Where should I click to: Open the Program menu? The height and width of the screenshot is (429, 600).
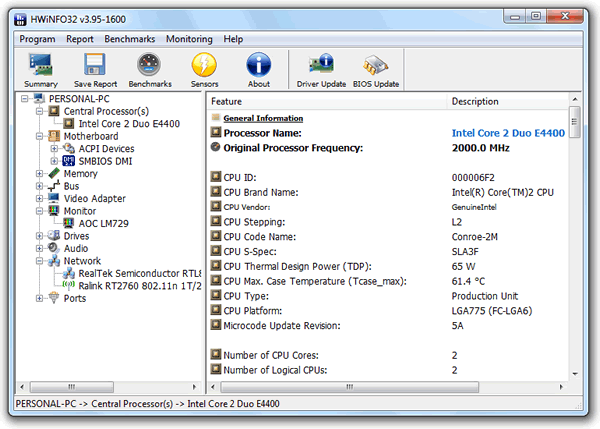click(x=37, y=39)
